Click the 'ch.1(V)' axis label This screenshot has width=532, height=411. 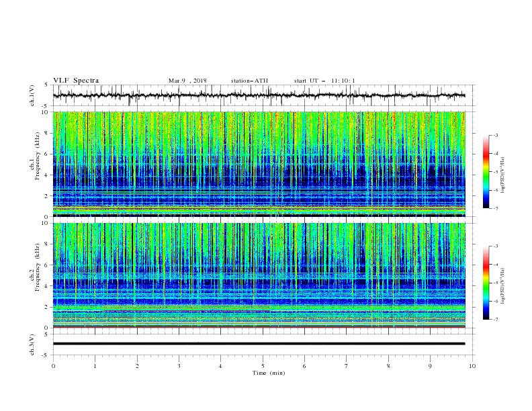point(32,95)
